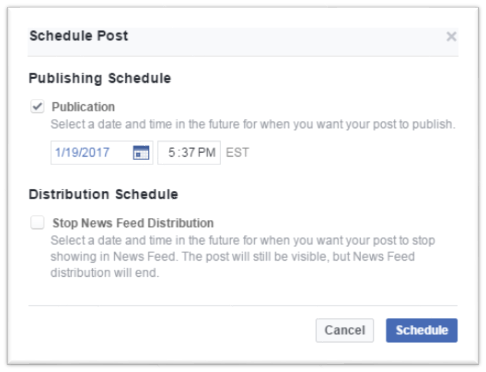
Task: Close the Schedule Post dialog with X
Action: [451, 36]
